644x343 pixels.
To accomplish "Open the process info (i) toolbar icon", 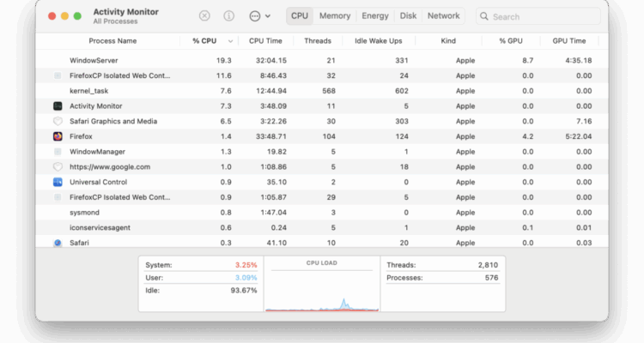I will pos(228,16).
